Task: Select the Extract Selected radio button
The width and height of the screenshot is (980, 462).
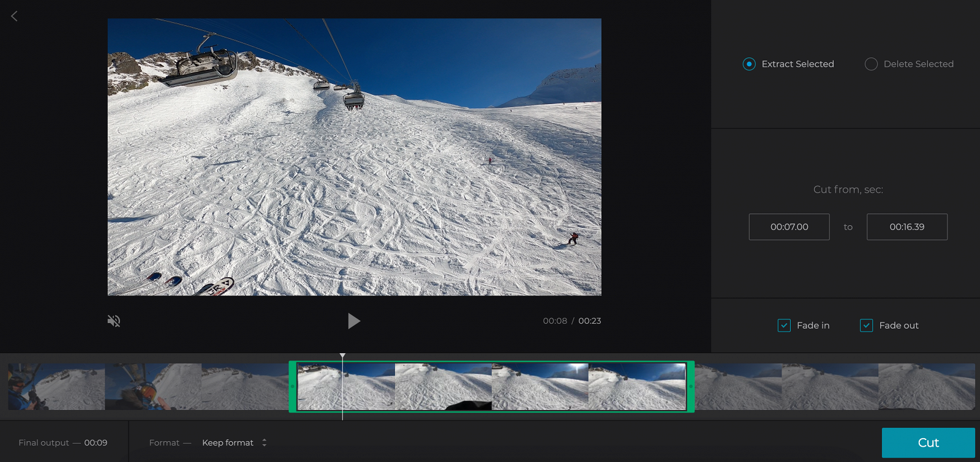Action: 749,64
